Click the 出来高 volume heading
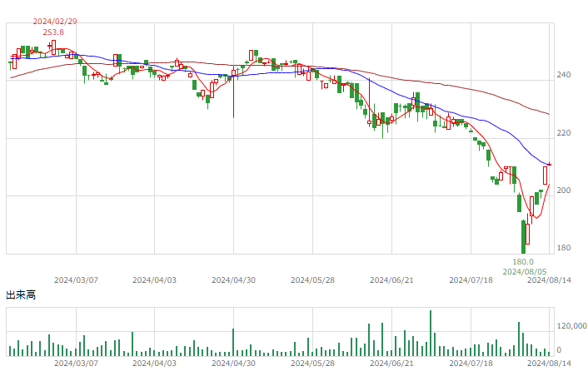The height and width of the screenshot is (371, 588). [21, 295]
